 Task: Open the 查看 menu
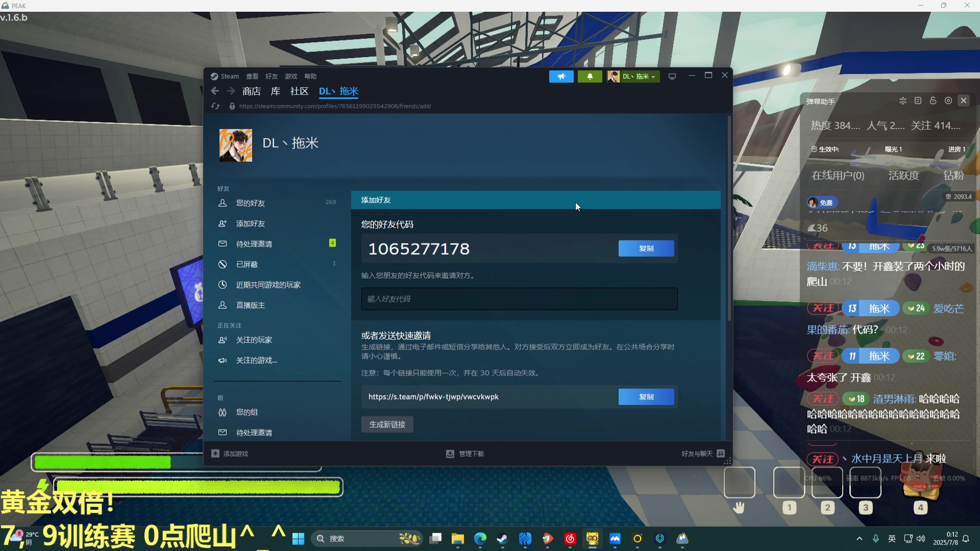[x=252, y=77]
